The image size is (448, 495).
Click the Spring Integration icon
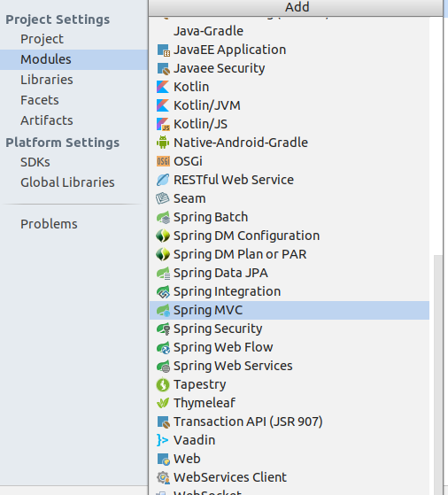pyautogui.click(x=163, y=291)
